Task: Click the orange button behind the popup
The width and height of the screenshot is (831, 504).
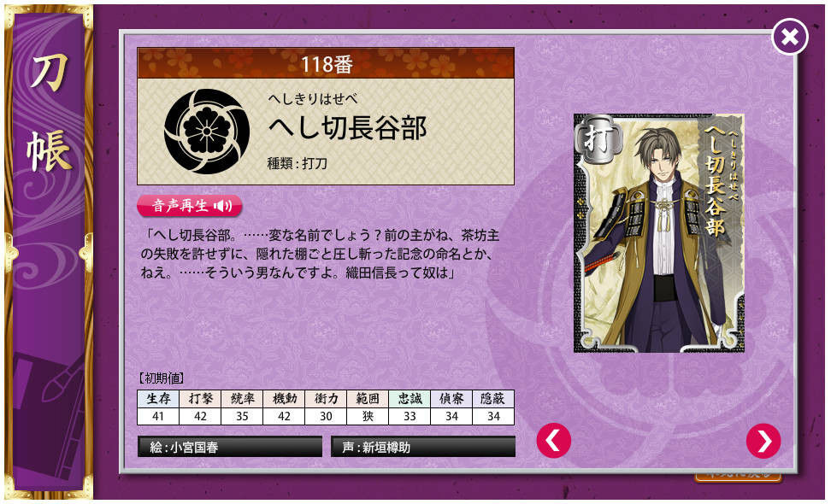Action: tap(738, 477)
